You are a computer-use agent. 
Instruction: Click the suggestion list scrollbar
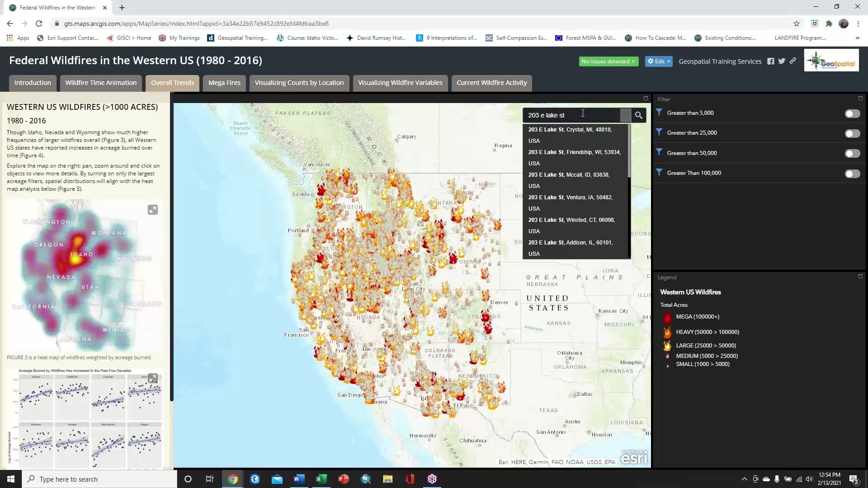(629, 151)
